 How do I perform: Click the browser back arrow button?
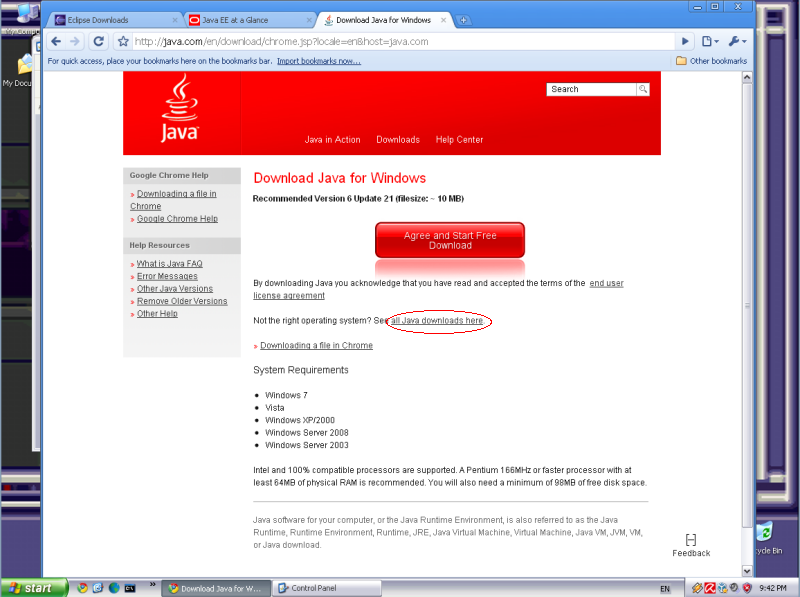tap(56, 41)
